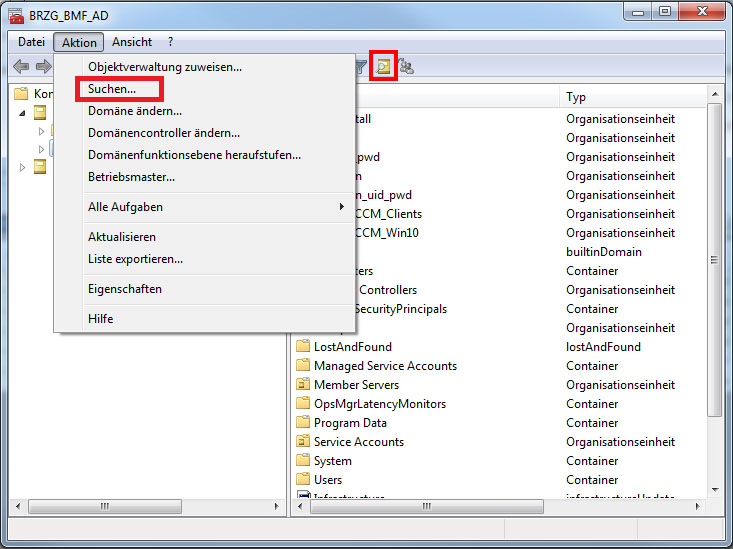Click the vertical scrollbar down arrow
This screenshot has height=549, width=733.
tap(714, 489)
